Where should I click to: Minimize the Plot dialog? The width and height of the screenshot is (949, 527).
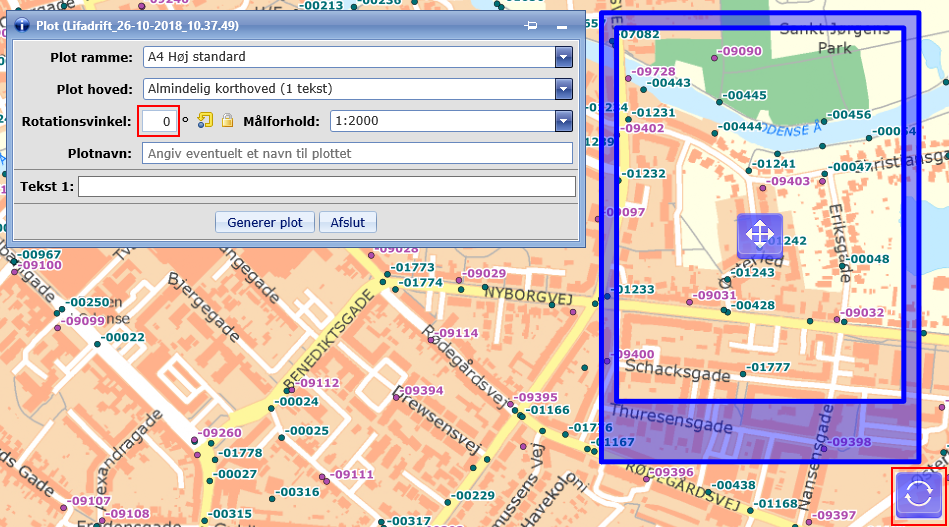pyautogui.click(x=562, y=24)
